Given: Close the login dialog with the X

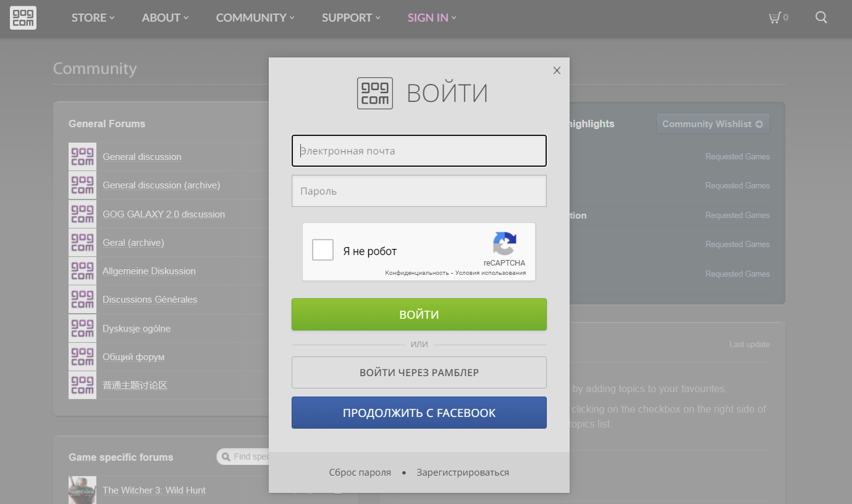Looking at the screenshot, I should coord(557,70).
